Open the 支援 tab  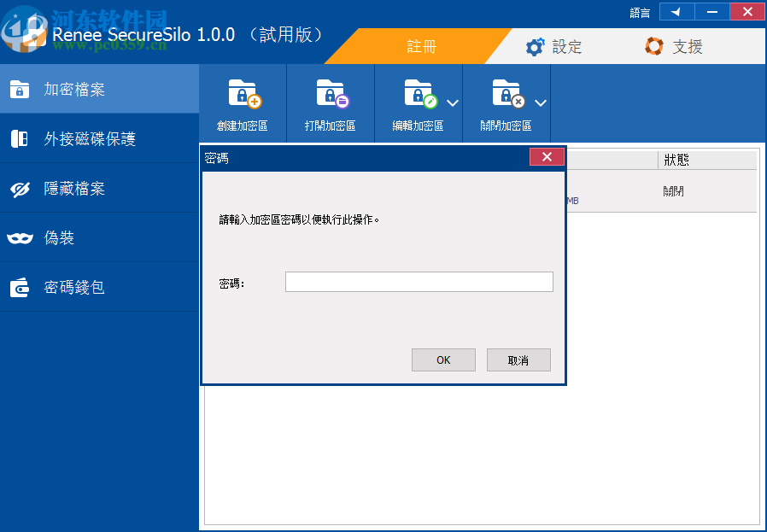click(x=675, y=47)
